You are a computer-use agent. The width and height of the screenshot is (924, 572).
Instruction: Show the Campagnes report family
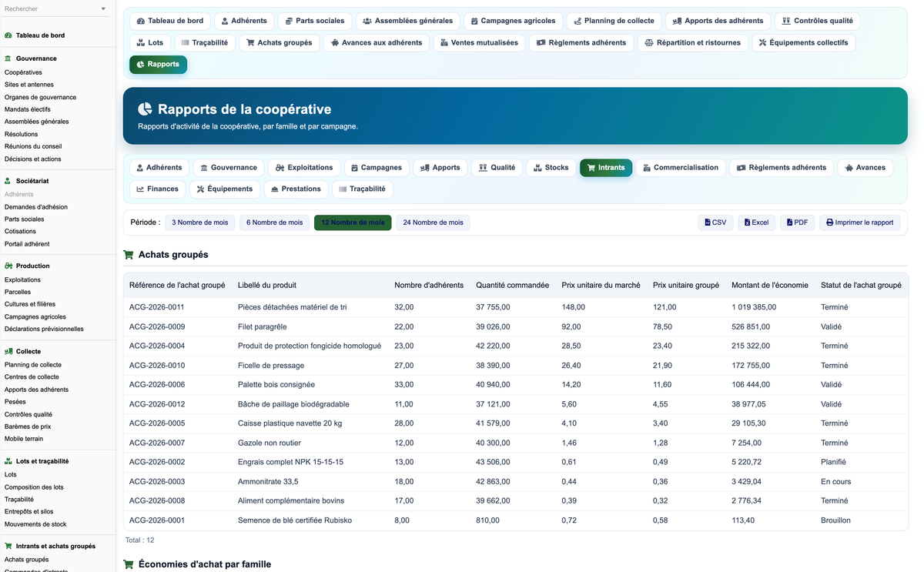[x=377, y=167]
